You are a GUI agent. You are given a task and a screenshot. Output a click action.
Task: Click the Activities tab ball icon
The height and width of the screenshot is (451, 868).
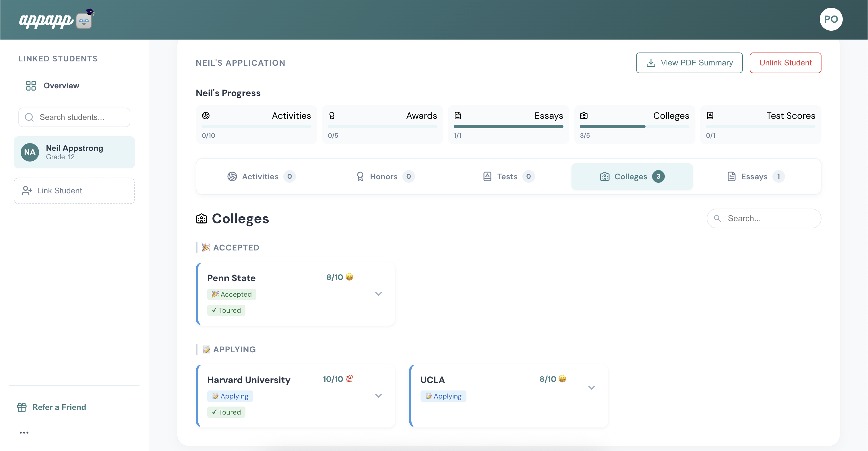(232, 176)
